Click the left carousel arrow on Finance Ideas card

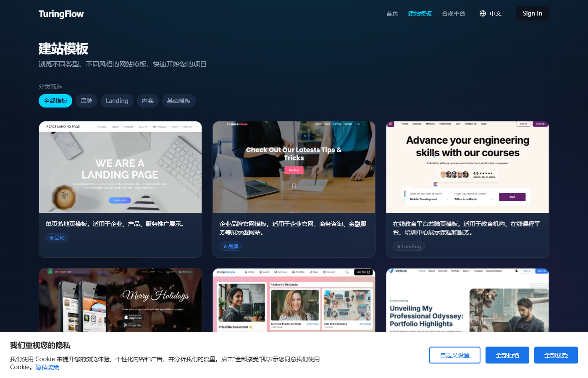(x=216, y=167)
